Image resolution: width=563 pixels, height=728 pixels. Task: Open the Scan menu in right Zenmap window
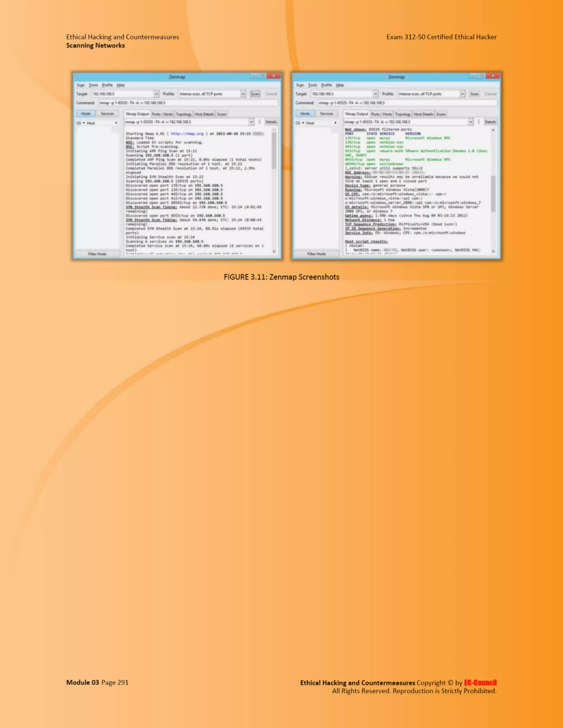[300, 85]
